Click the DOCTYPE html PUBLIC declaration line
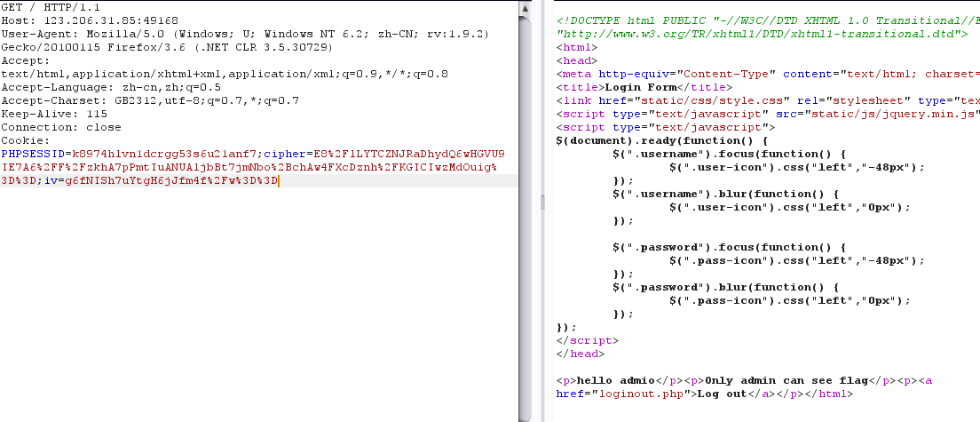This screenshot has height=422, width=980. tap(768, 20)
